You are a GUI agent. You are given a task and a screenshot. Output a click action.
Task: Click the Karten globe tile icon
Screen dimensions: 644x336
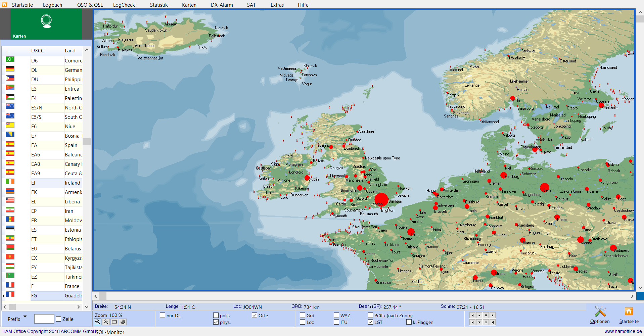click(x=46, y=21)
